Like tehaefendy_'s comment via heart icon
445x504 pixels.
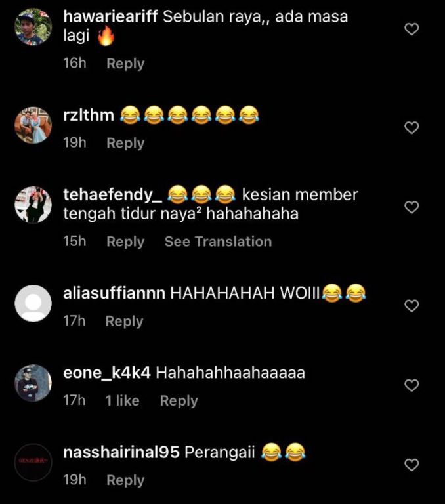point(412,207)
